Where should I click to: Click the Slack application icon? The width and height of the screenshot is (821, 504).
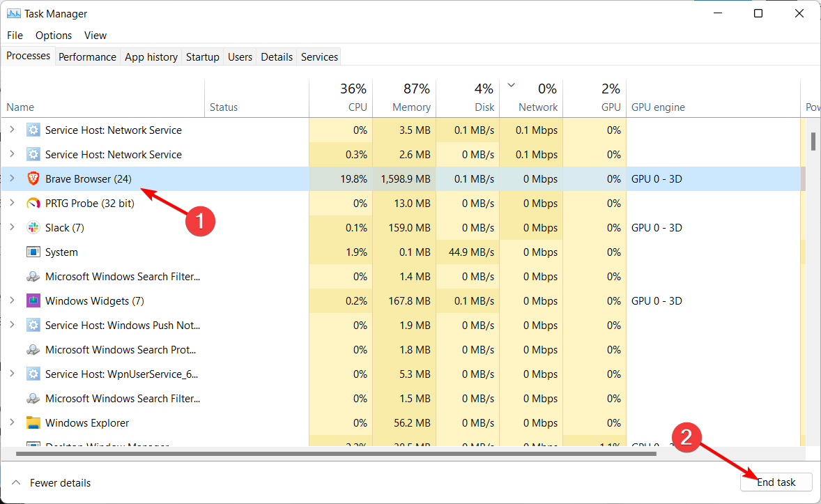(x=33, y=227)
